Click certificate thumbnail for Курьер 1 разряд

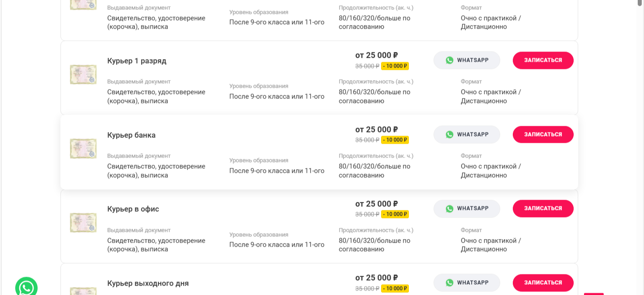pyautogui.click(x=83, y=74)
